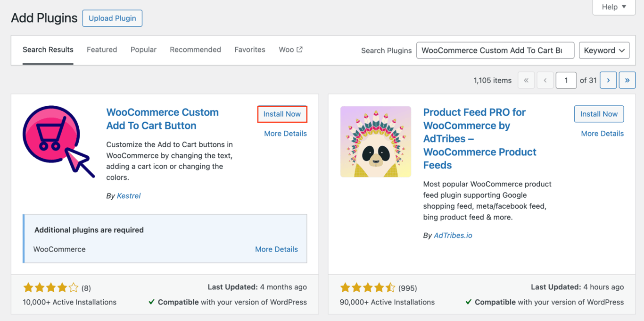Screen dimensions: 644x321
Task: Click inside the Search Plugins input field
Action: pos(495,50)
